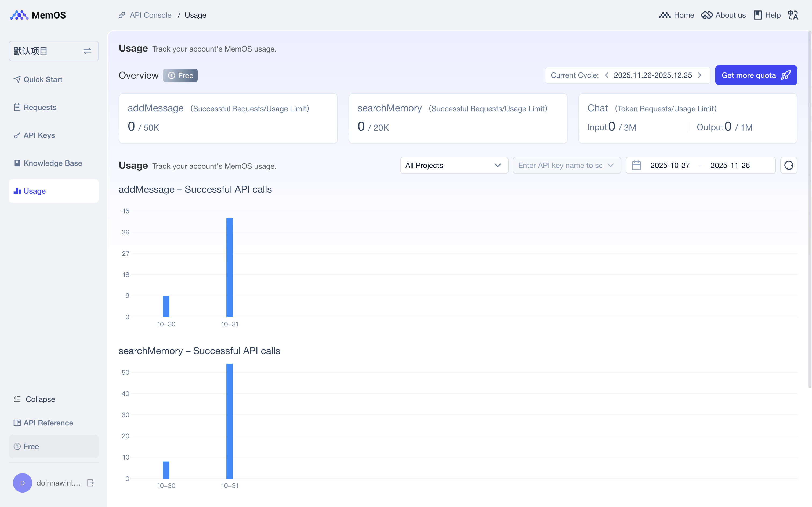Image resolution: width=812 pixels, height=507 pixels.
Task: Go to previous billing cycle
Action: (x=607, y=75)
